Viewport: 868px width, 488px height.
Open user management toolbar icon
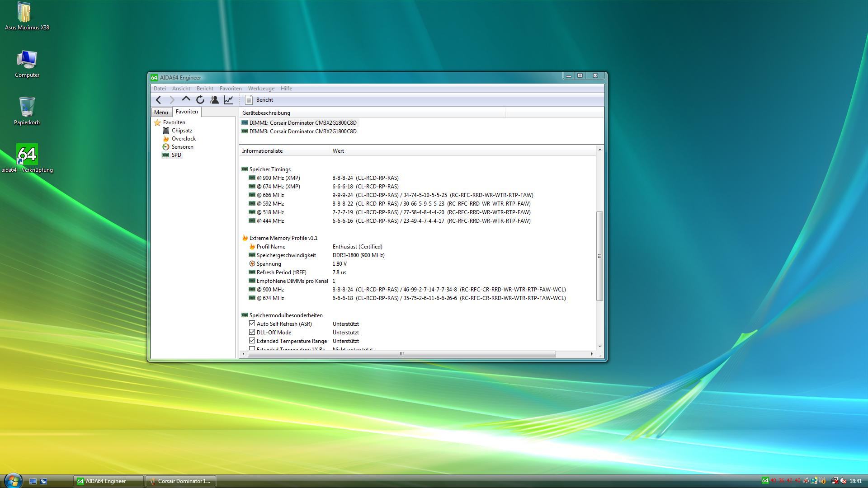(214, 100)
